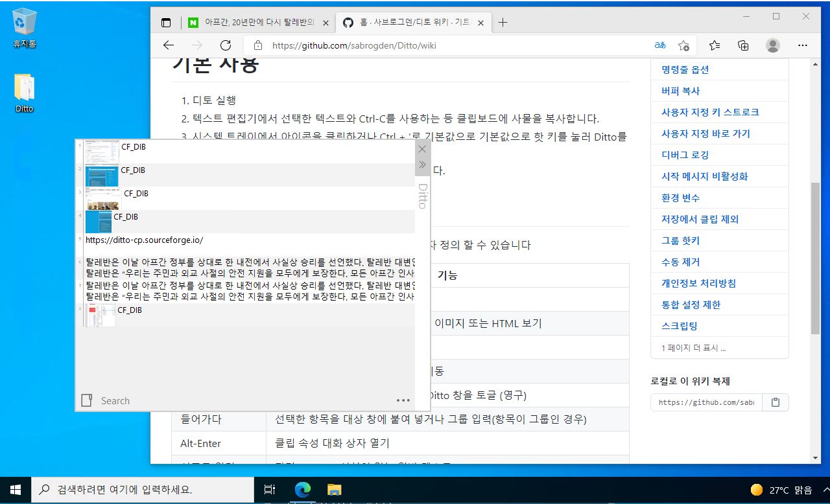Open wiki link 그룹 핫키
The image size is (830, 504).
pyautogui.click(x=680, y=240)
